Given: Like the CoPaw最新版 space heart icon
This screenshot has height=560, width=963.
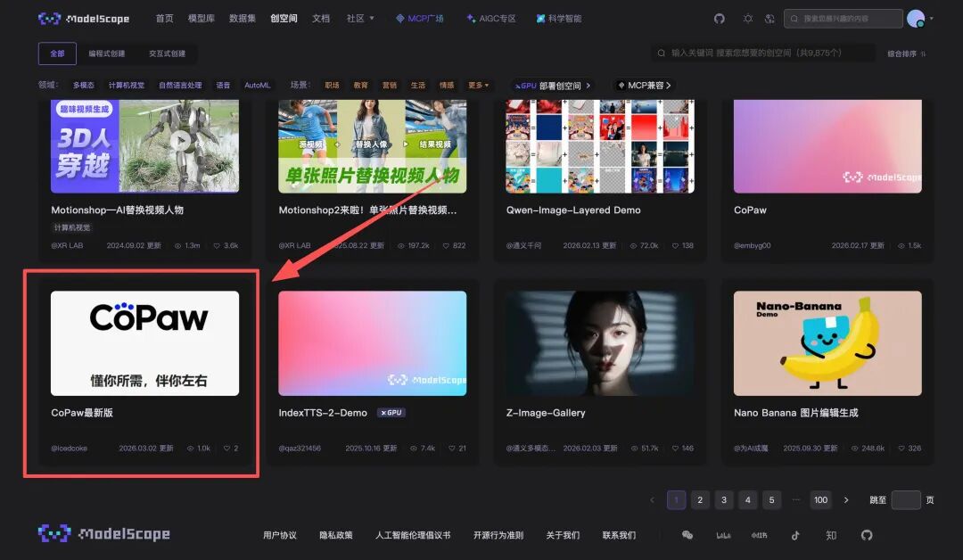Looking at the screenshot, I should [226, 449].
